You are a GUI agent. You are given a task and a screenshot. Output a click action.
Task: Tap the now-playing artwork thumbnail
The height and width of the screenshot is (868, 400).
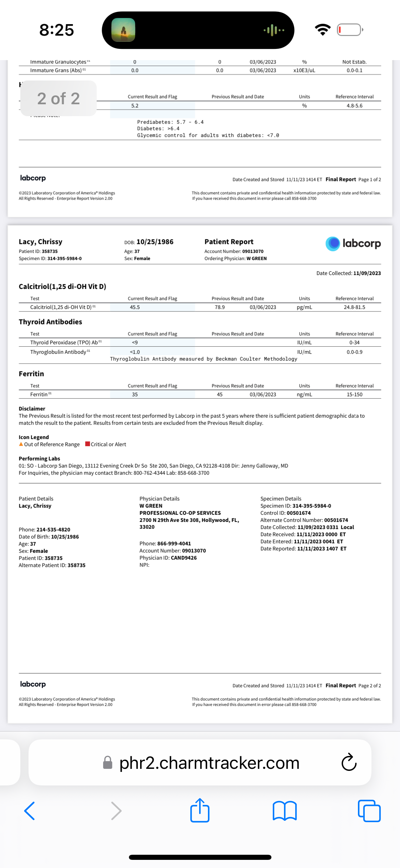pos(123,30)
